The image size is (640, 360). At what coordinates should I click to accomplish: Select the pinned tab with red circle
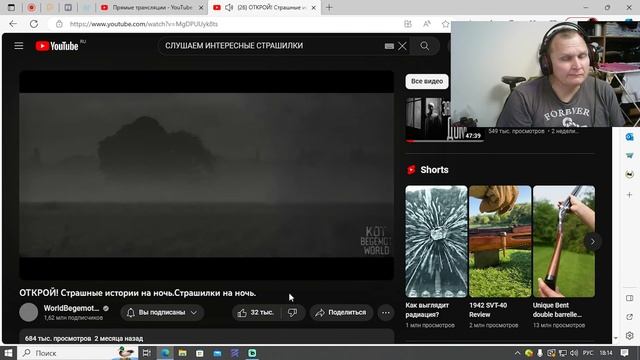point(31,7)
